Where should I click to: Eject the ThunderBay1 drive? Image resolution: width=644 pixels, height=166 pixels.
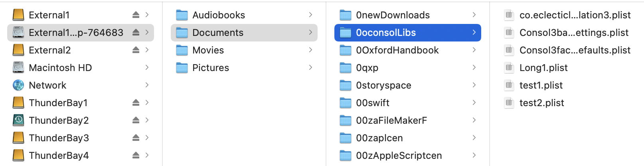click(136, 103)
